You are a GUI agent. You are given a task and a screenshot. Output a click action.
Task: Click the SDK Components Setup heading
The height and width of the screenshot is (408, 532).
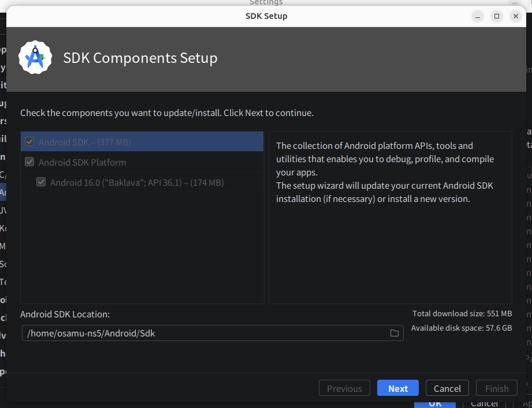coord(140,58)
